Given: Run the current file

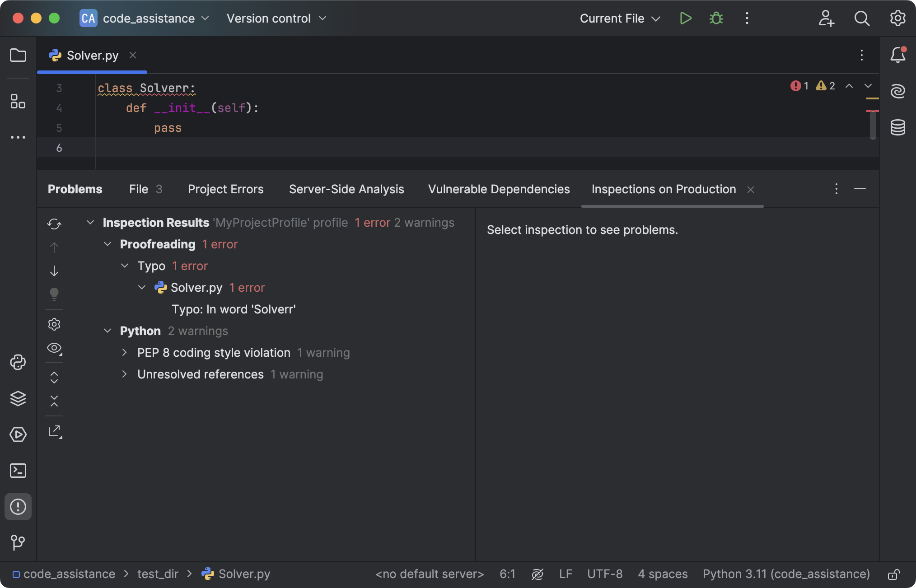Looking at the screenshot, I should coord(685,18).
